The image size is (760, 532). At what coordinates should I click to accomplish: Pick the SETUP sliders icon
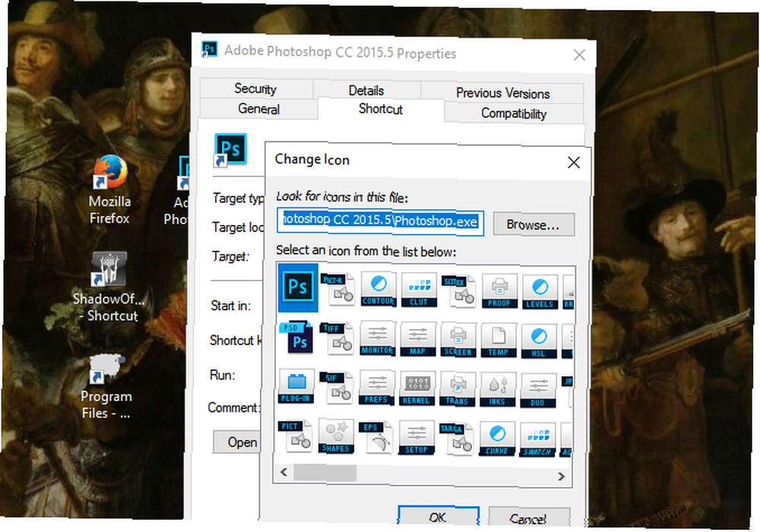[x=416, y=439]
